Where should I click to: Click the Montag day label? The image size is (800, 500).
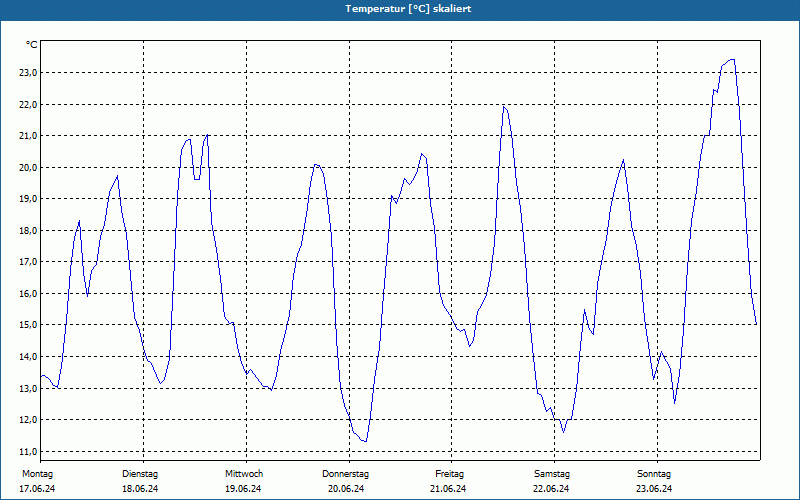37,474
